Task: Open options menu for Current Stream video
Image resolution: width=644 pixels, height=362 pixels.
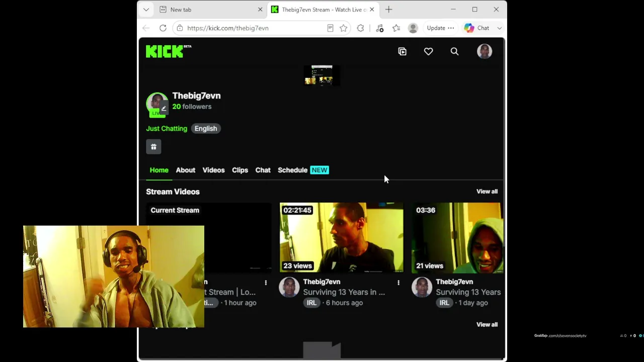Action: (x=266, y=283)
